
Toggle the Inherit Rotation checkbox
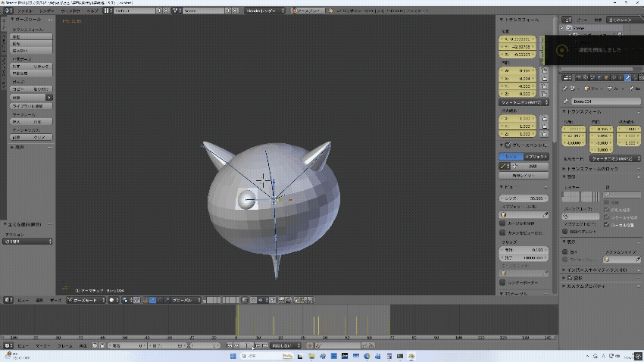607,210
